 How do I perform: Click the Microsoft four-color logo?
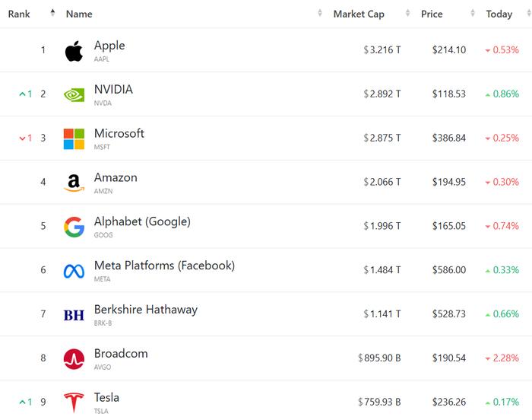tap(74, 138)
